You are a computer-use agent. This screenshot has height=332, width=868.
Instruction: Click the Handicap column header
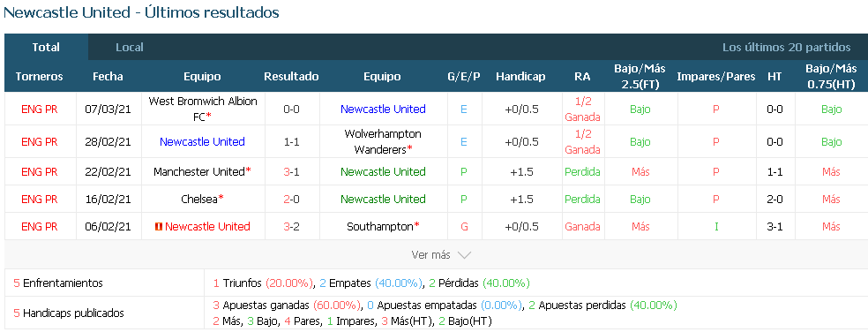(x=520, y=77)
